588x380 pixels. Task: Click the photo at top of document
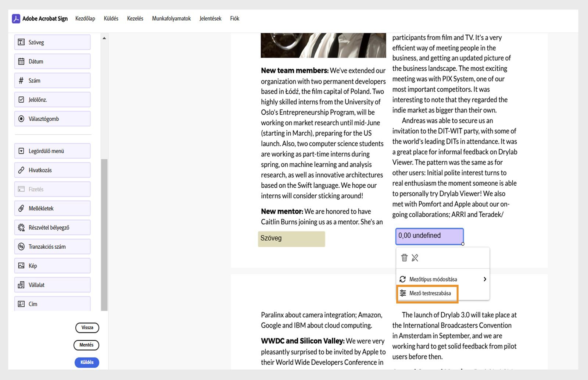point(323,45)
